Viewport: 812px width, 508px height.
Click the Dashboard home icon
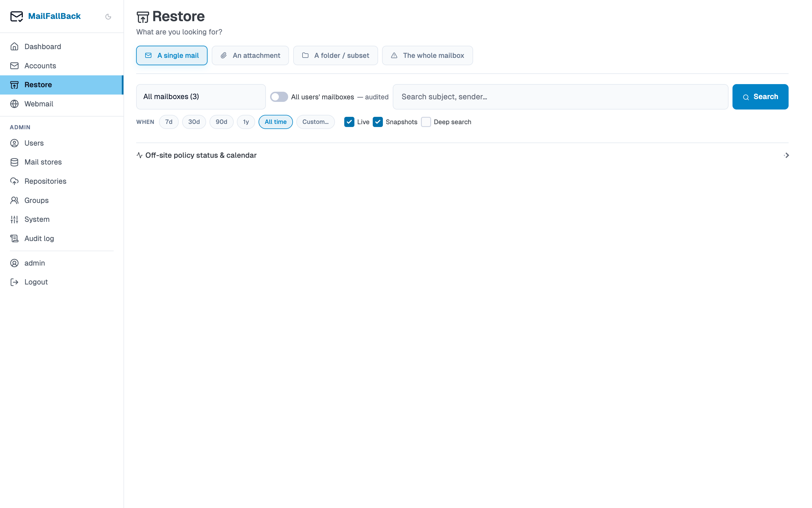tap(14, 46)
